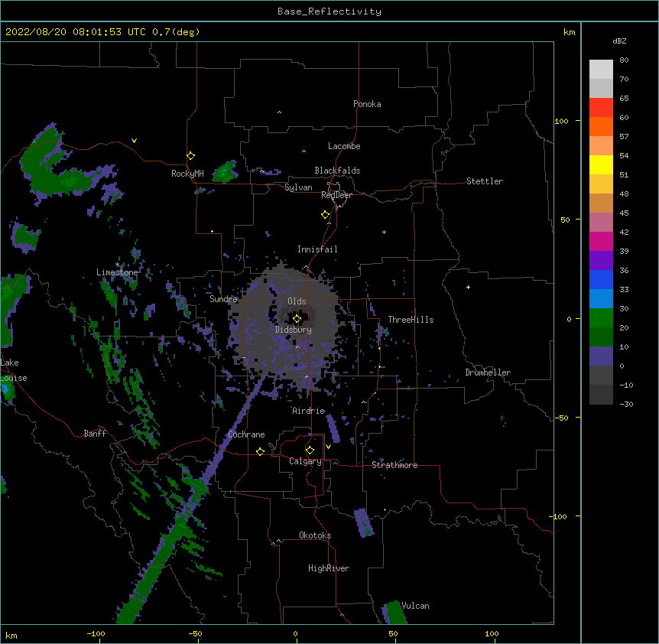Click the yellow V marker beside the Calgary diamond

[328, 447]
